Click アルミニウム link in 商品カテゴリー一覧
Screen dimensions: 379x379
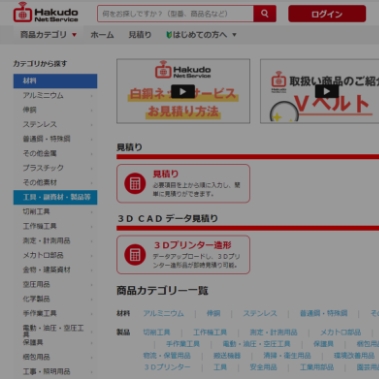163,314
